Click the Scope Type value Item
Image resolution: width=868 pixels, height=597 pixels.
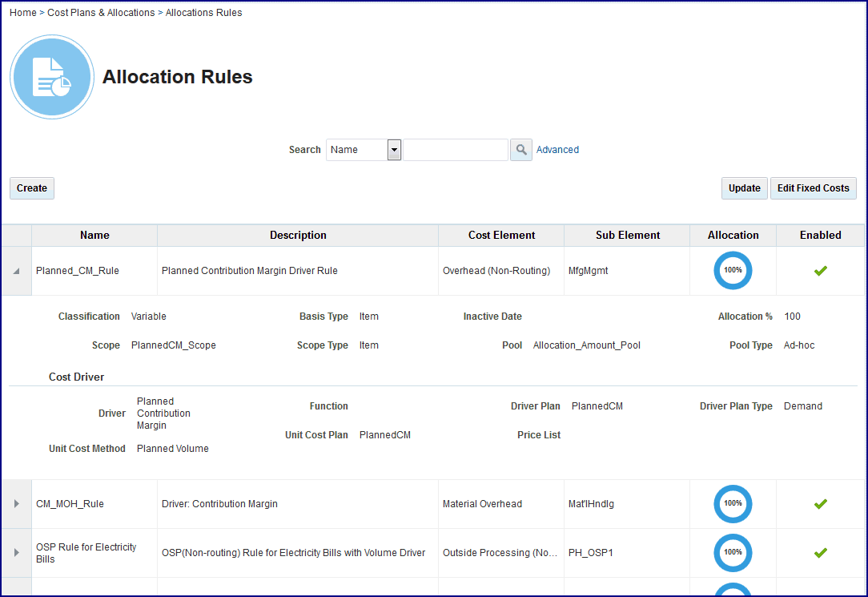coord(368,345)
